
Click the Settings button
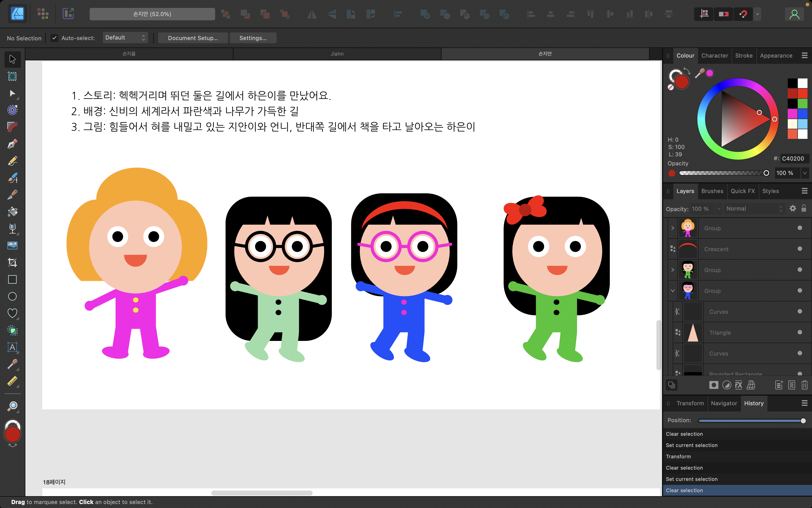[x=253, y=38]
